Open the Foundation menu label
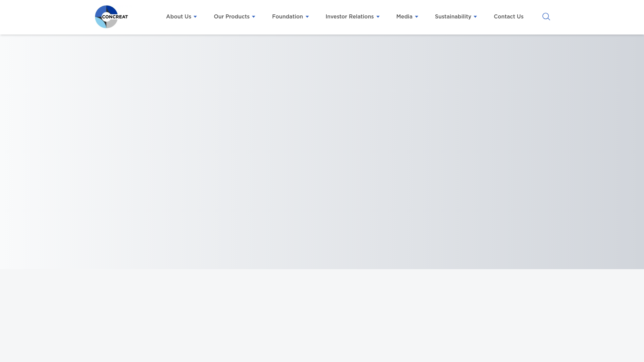Screen dimensions: 644x362 pyautogui.click(x=287, y=17)
